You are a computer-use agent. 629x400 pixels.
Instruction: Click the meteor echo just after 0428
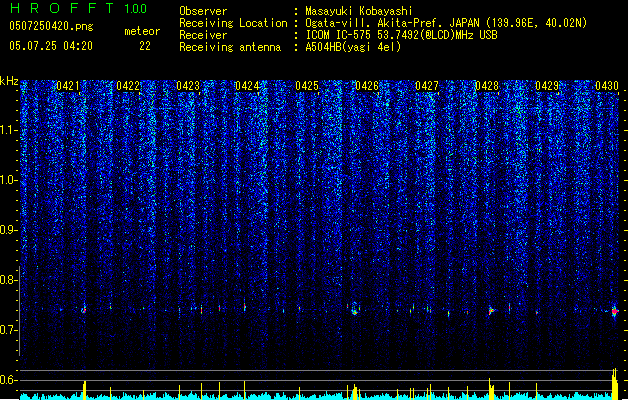tap(491, 311)
